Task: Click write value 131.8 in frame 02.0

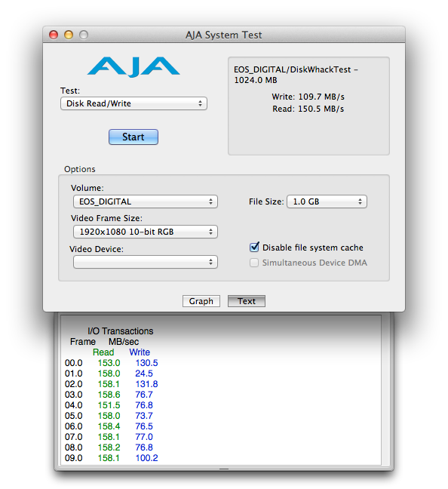Action: [x=146, y=384]
